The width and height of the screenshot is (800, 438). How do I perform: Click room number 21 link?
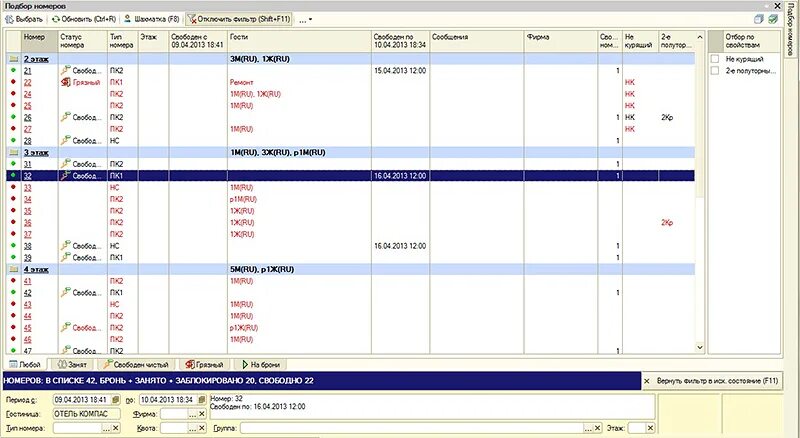(28, 70)
